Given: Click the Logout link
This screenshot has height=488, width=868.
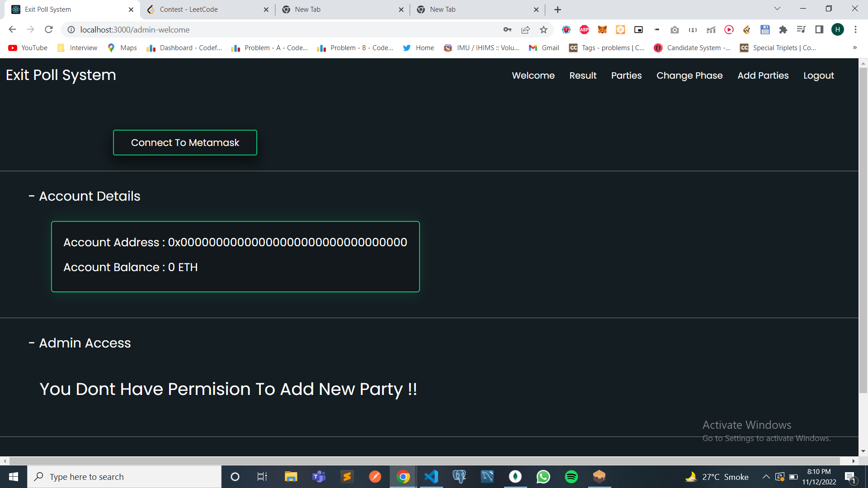Looking at the screenshot, I should coord(818,75).
